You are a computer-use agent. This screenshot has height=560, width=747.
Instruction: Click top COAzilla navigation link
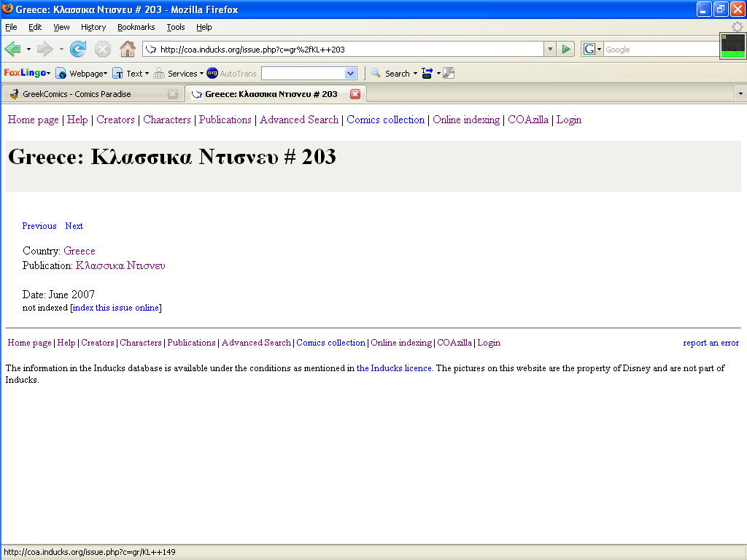[x=528, y=120]
